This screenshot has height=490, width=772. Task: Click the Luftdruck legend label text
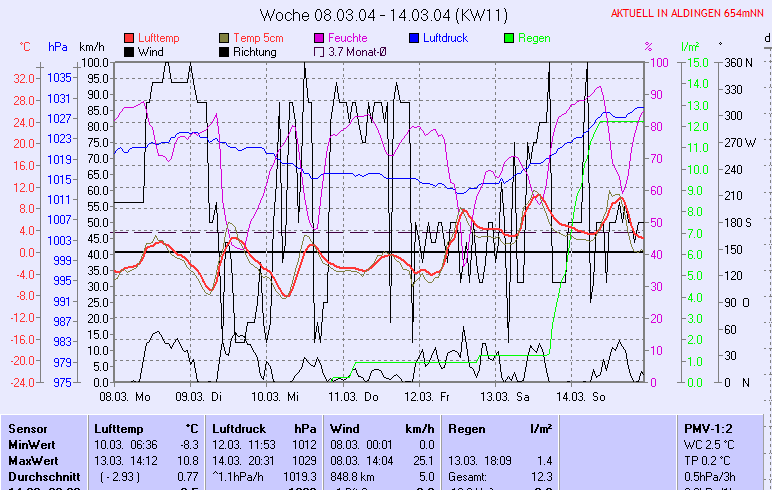click(447, 38)
